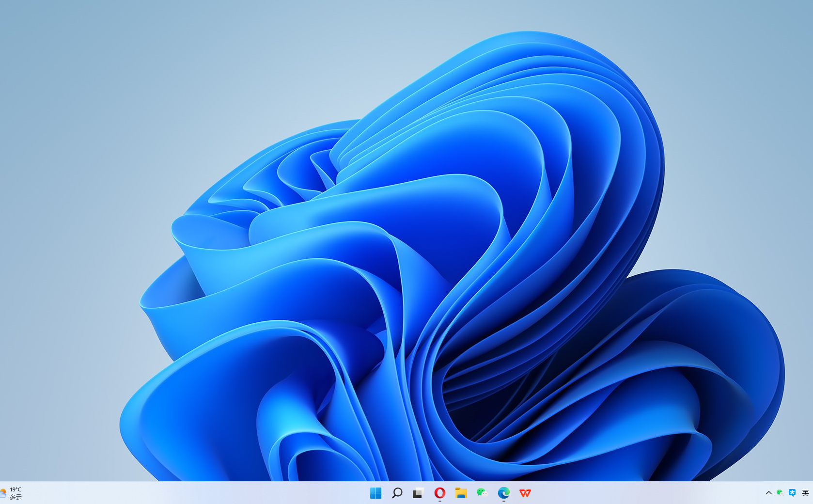Click the blue asterisk chat tray icon

(x=792, y=493)
